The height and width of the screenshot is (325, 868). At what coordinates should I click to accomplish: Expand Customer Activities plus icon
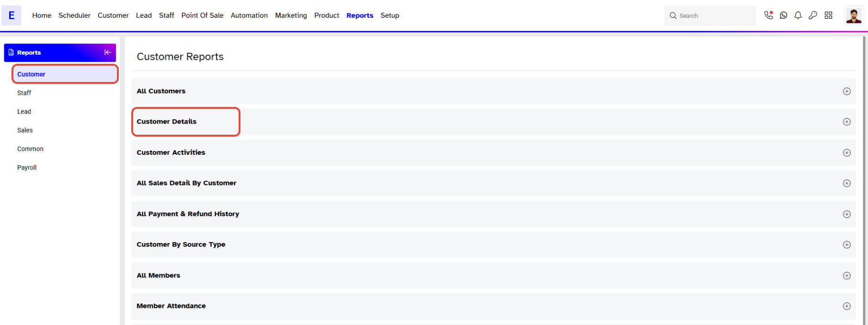click(847, 152)
